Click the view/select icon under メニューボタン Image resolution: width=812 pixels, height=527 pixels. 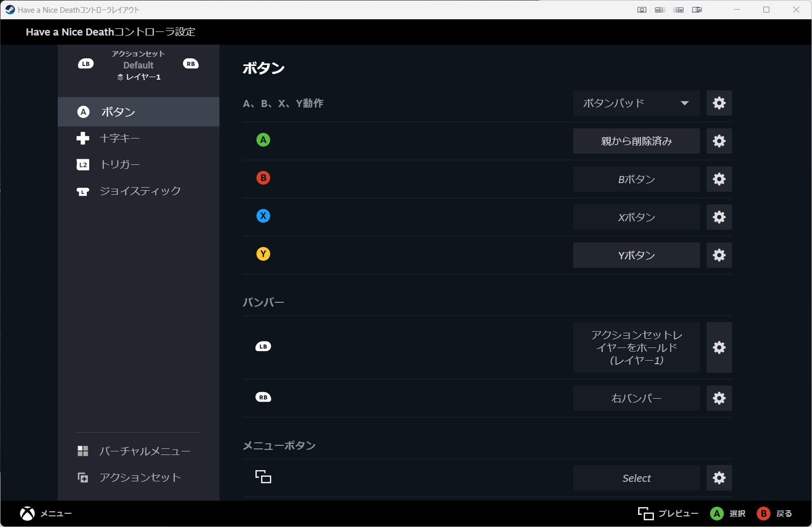tap(263, 477)
